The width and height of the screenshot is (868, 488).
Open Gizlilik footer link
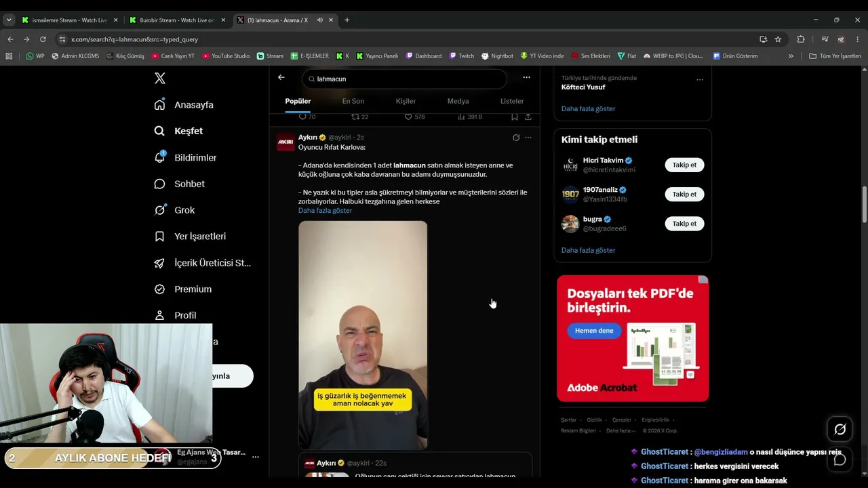coord(594,420)
